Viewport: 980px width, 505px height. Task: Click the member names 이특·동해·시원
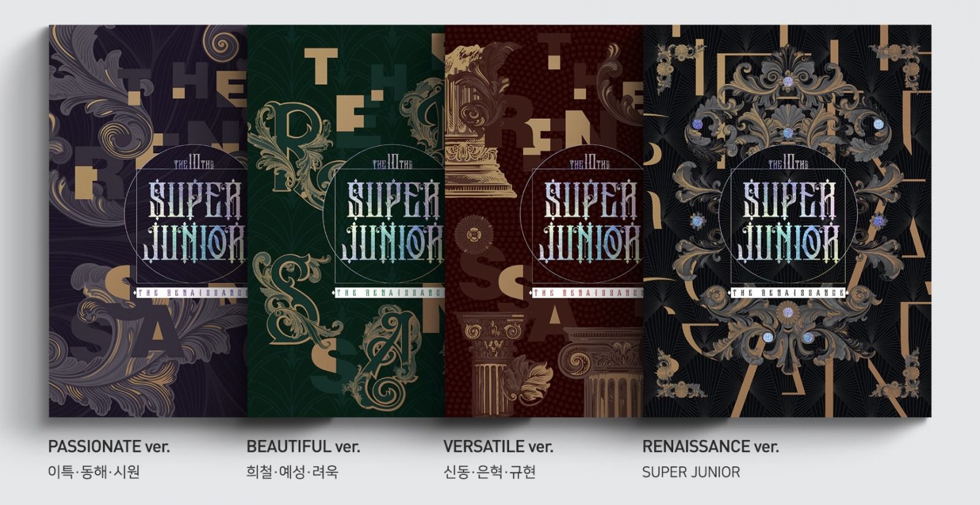(x=94, y=472)
